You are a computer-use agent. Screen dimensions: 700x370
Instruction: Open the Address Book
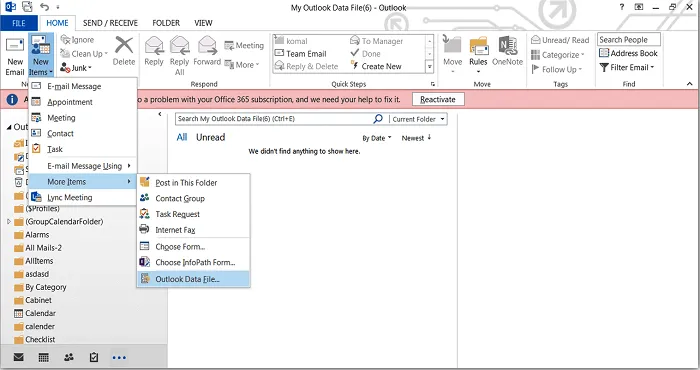coord(628,53)
